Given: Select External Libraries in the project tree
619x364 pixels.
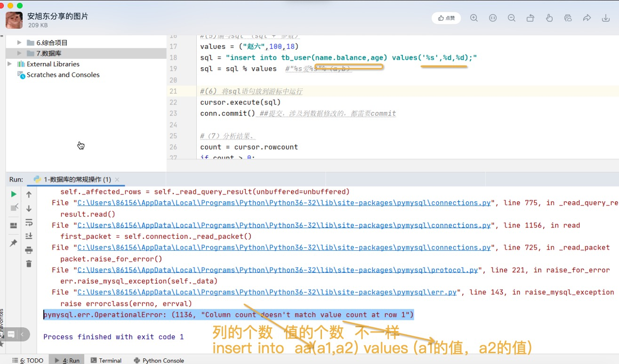Looking at the screenshot, I should pos(53,64).
